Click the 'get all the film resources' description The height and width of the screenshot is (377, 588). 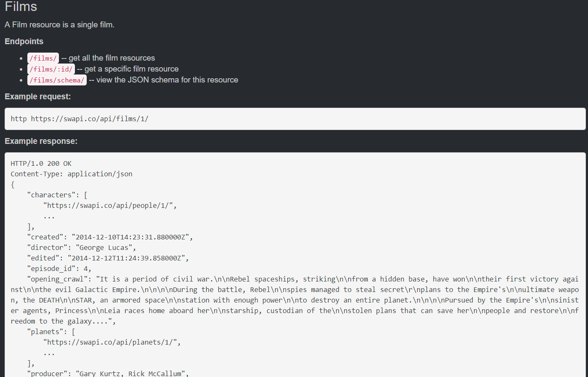coord(112,58)
